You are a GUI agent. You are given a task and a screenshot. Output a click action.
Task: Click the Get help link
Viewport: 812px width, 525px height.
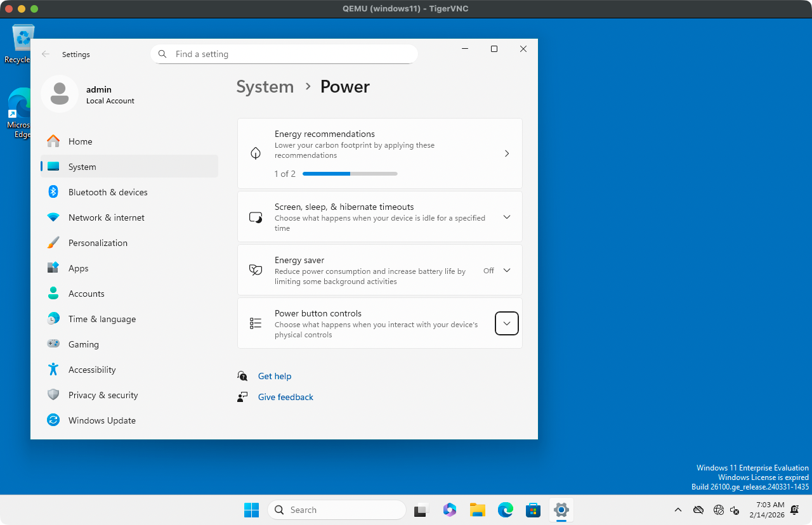(275, 376)
